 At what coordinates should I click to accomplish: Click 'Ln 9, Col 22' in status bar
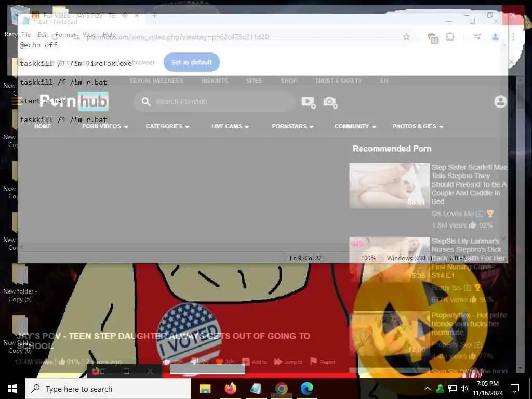click(x=305, y=258)
